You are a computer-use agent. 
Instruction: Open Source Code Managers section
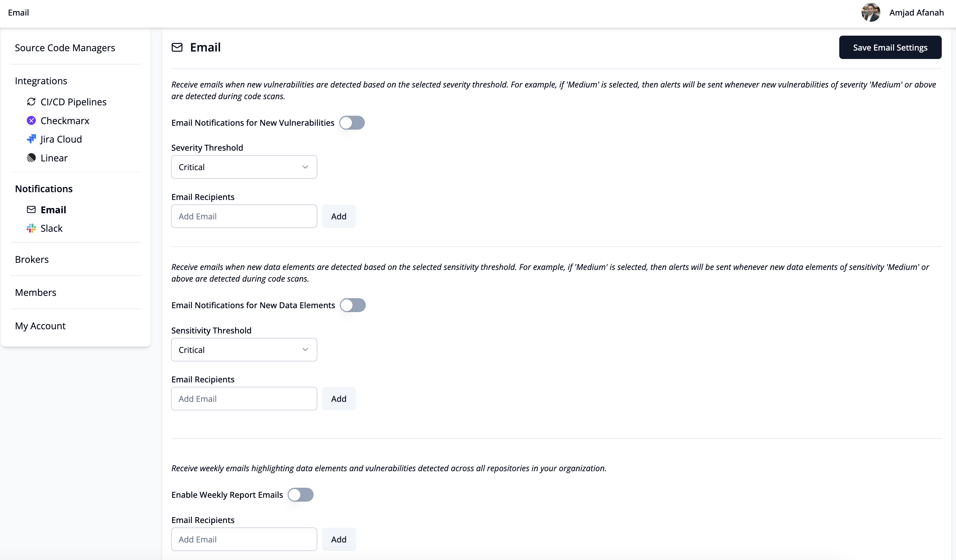65,48
